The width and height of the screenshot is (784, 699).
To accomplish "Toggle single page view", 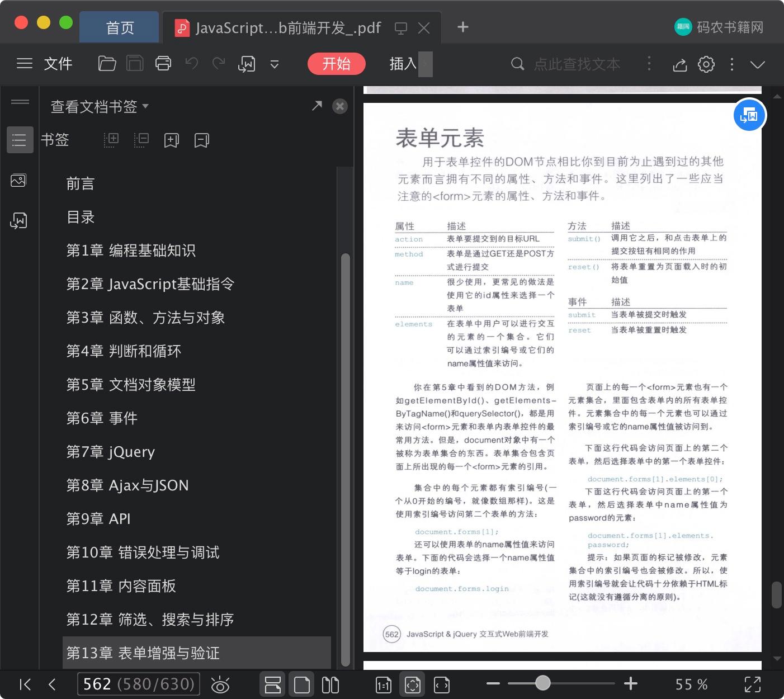I will (301, 684).
